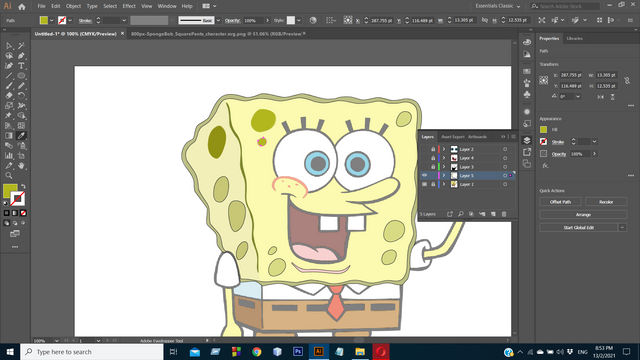Open the File menu
Screen dimensions: 640x360
pyautogui.click(x=42, y=6)
